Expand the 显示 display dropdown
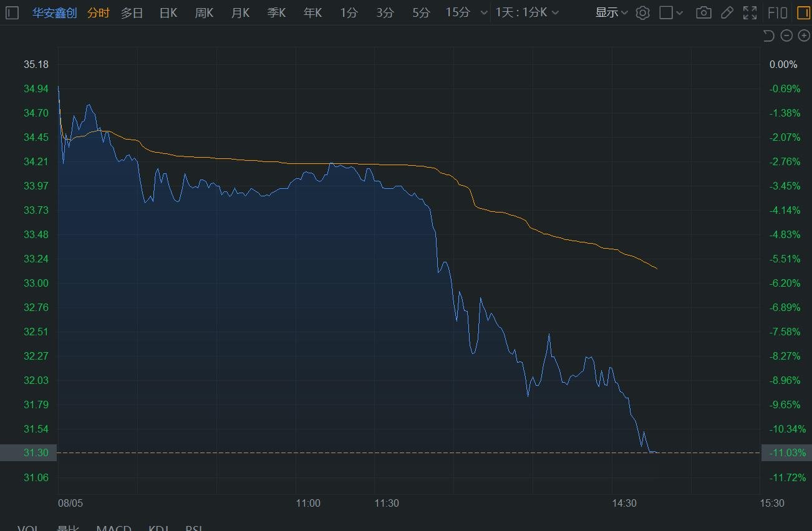The width and height of the screenshot is (812, 531). coord(611,12)
